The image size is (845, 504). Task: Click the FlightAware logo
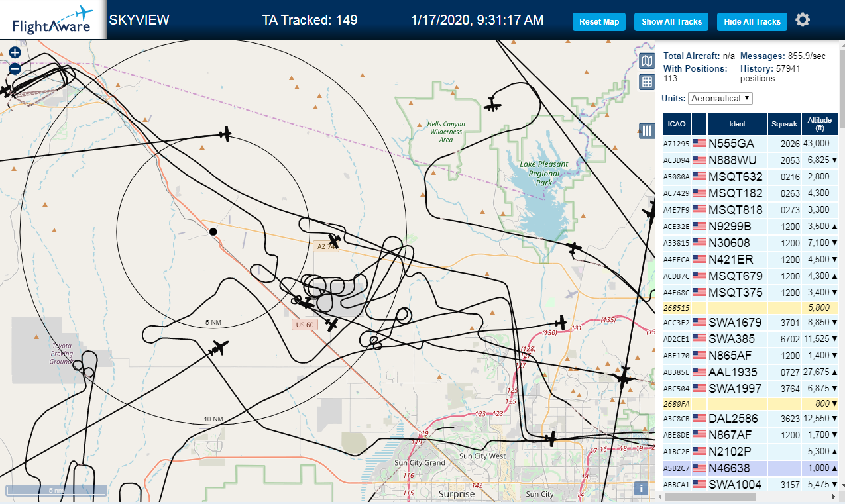tap(52, 20)
